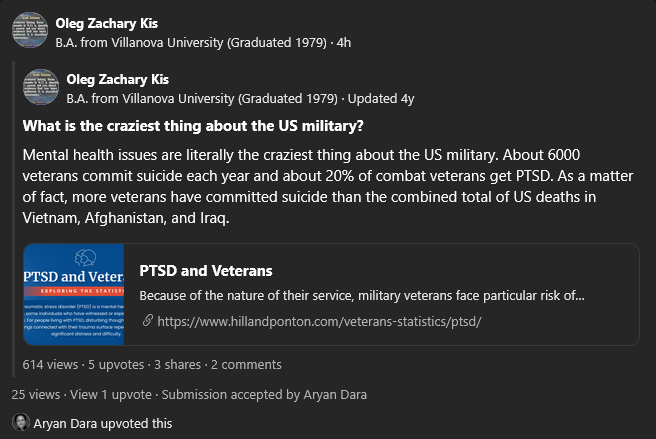
Task: Click the 'Updated 4y' timestamp
Action: 381,99
